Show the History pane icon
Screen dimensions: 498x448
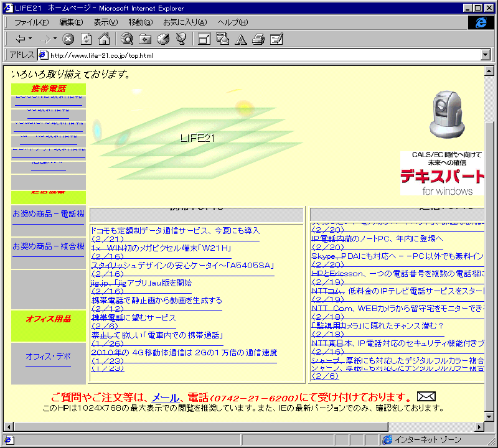[163, 39]
